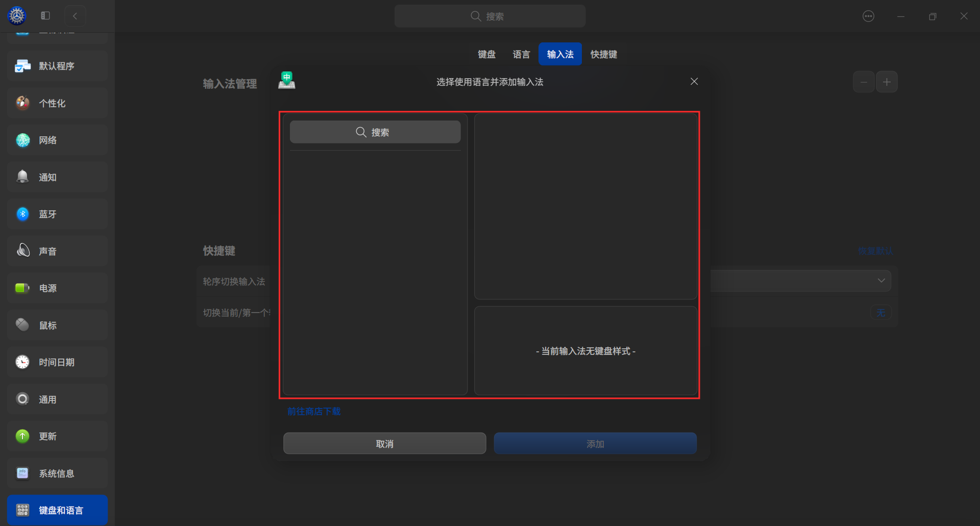980x526 pixels.
Task: Open the 系统信息 (System Info) page
Action: 57,473
